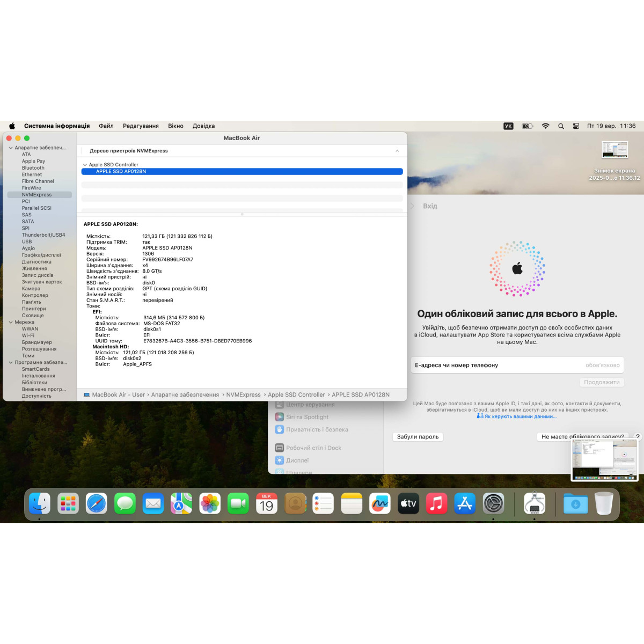Click the Е-адреса чи номер телефону field
This screenshot has height=644, width=644.
coord(517,365)
